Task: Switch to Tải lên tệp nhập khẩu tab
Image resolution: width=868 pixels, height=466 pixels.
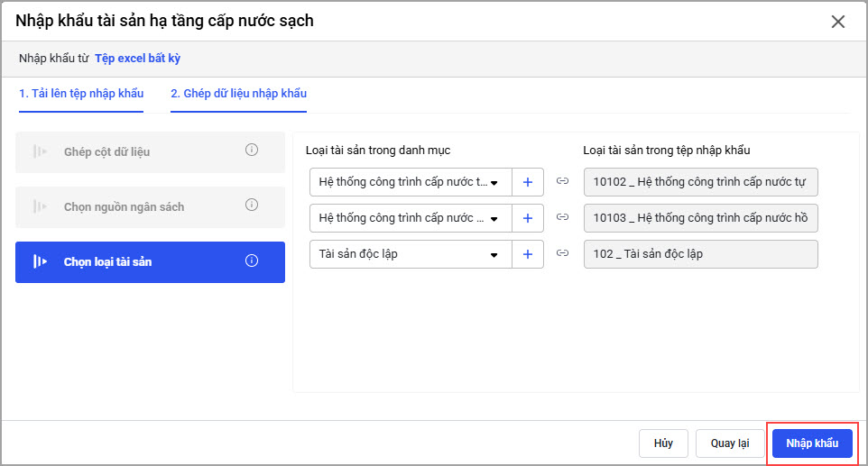Action: [81, 94]
